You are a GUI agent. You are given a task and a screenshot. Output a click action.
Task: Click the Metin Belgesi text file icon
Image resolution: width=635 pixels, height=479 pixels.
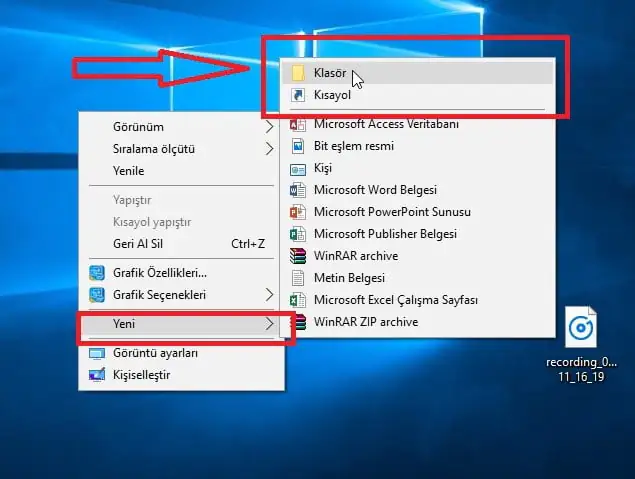298,278
